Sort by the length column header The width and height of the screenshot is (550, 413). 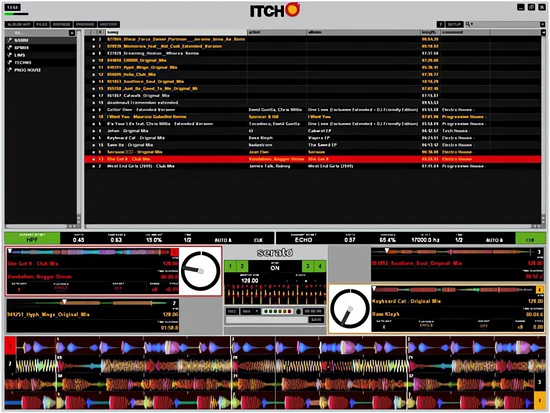click(430, 32)
